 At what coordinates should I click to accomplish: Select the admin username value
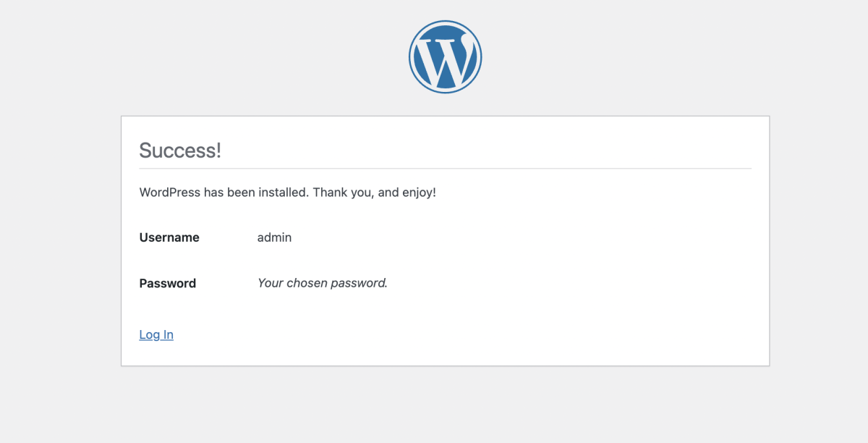tap(274, 237)
